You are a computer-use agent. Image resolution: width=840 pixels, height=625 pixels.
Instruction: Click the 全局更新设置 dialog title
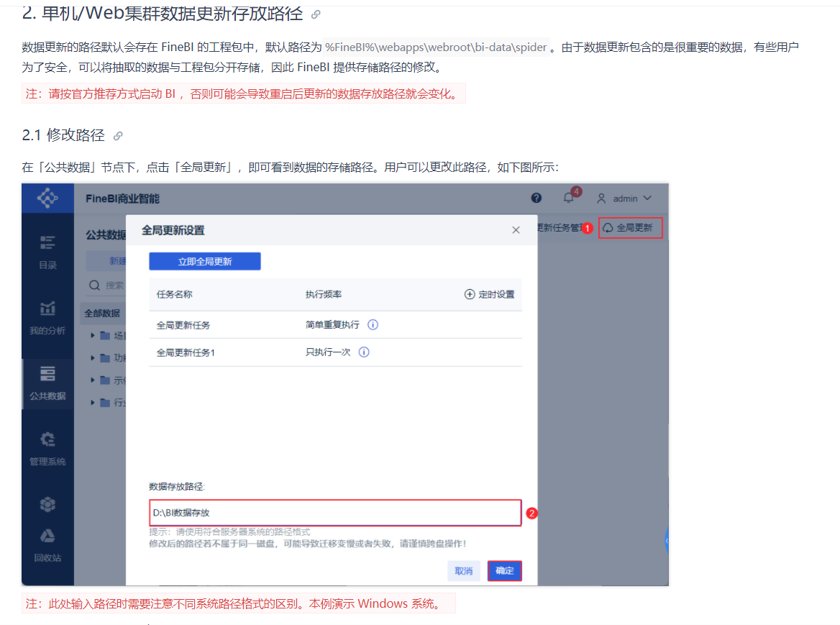pos(173,230)
